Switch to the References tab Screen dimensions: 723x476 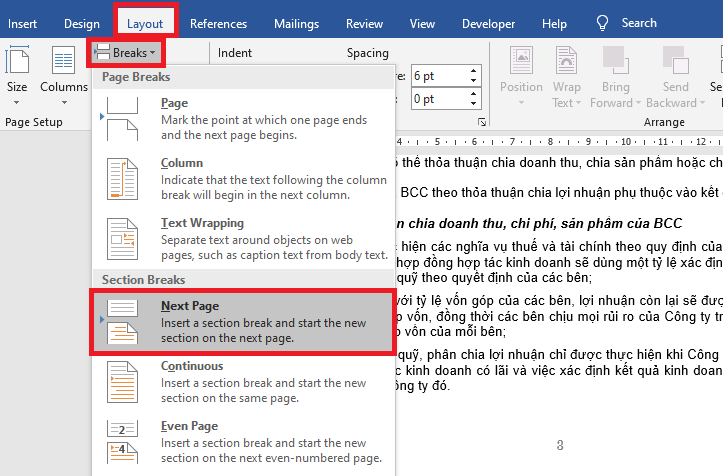point(218,23)
